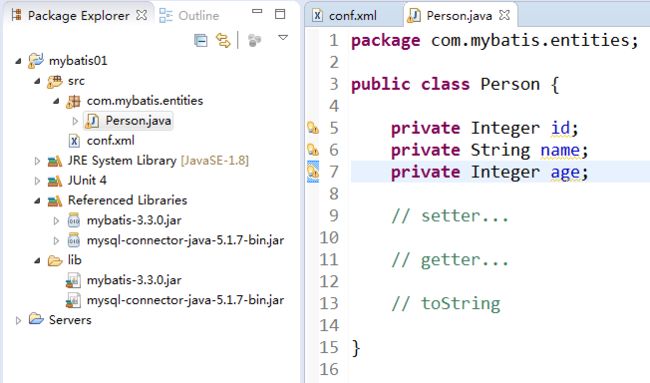
Task: Click the '// setter...' comment
Action: (450, 216)
